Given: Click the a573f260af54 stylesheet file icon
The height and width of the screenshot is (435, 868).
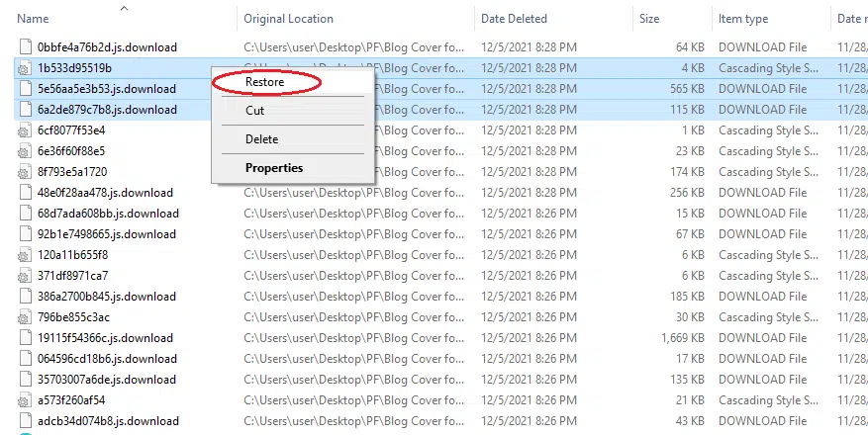Looking at the screenshot, I should coord(26,400).
